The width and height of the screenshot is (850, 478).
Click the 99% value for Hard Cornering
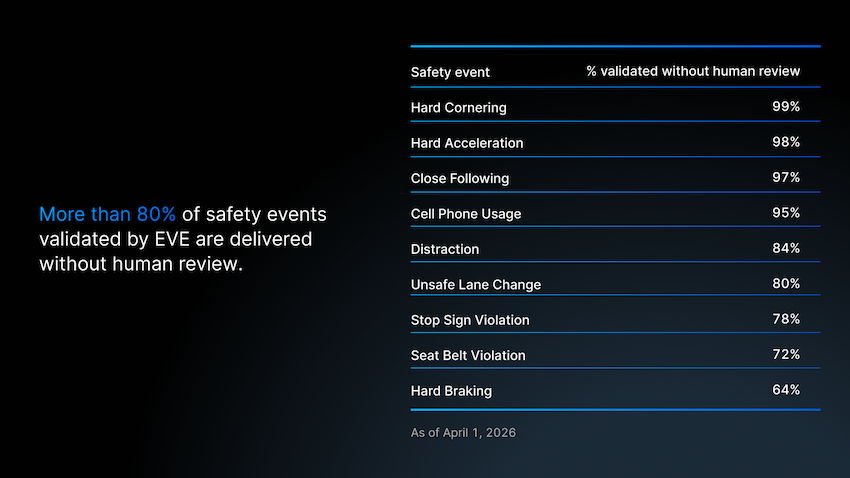(x=786, y=107)
